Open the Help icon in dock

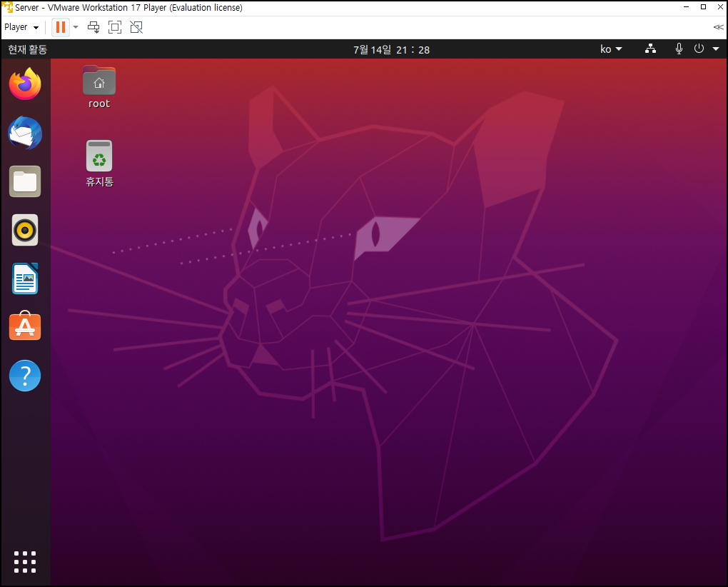point(25,376)
